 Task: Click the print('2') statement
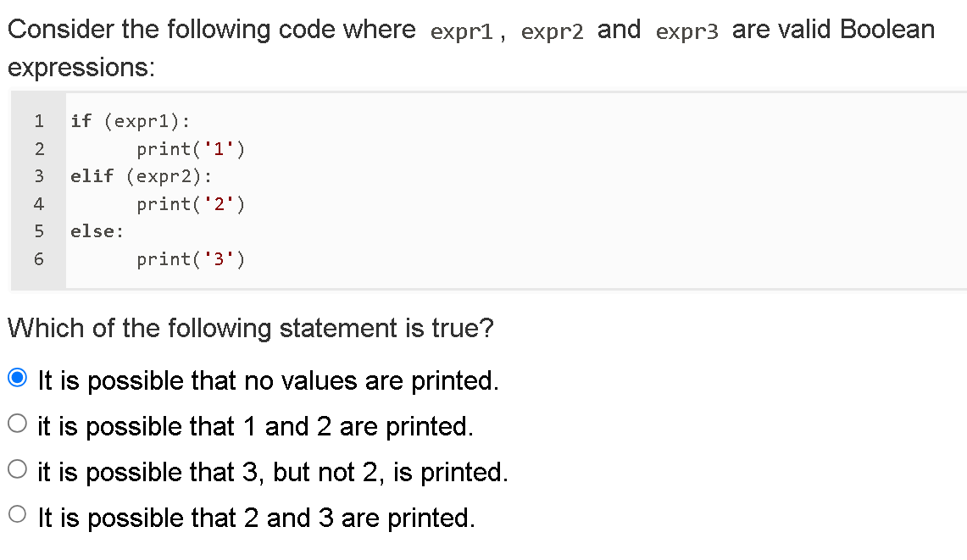click(191, 204)
